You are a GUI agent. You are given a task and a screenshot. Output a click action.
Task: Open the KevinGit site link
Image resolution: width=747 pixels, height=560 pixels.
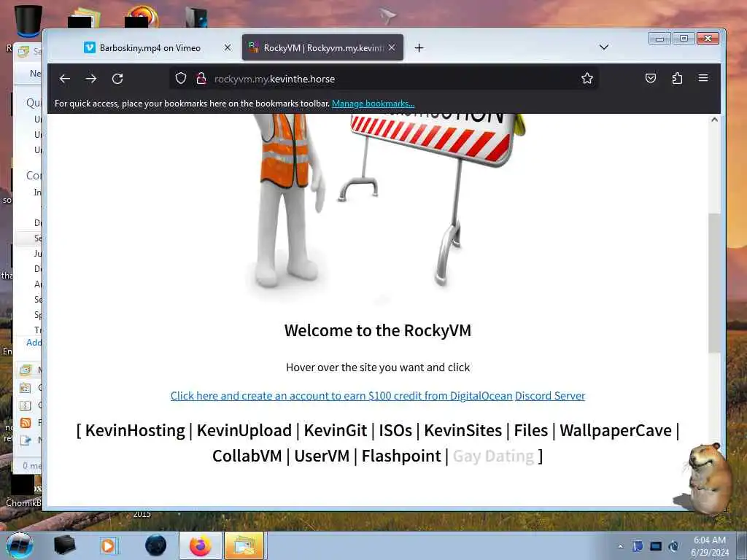point(335,430)
